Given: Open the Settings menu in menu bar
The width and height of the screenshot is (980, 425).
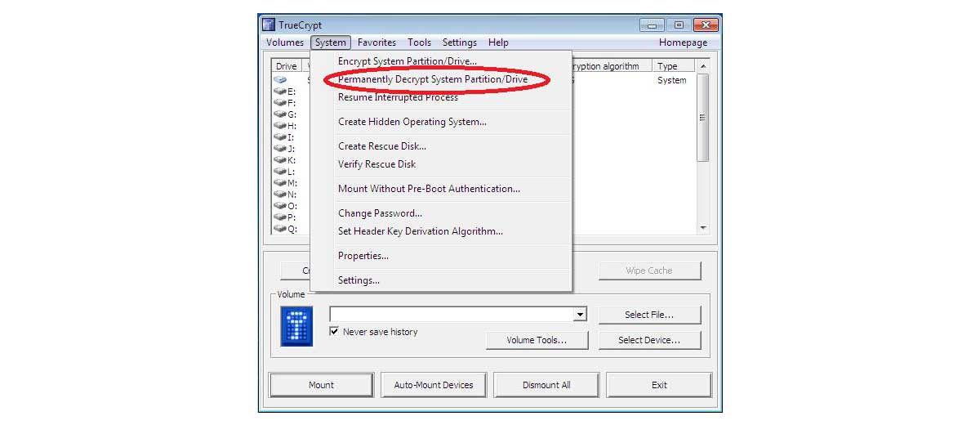Looking at the screenshot, I should click(460, 42).
